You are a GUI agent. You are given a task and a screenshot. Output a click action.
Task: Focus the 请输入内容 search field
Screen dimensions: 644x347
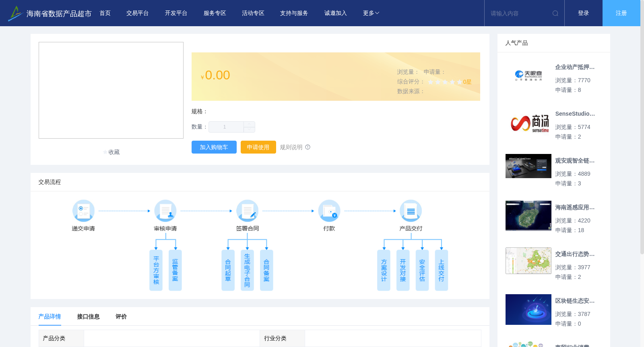pos(518,13)
